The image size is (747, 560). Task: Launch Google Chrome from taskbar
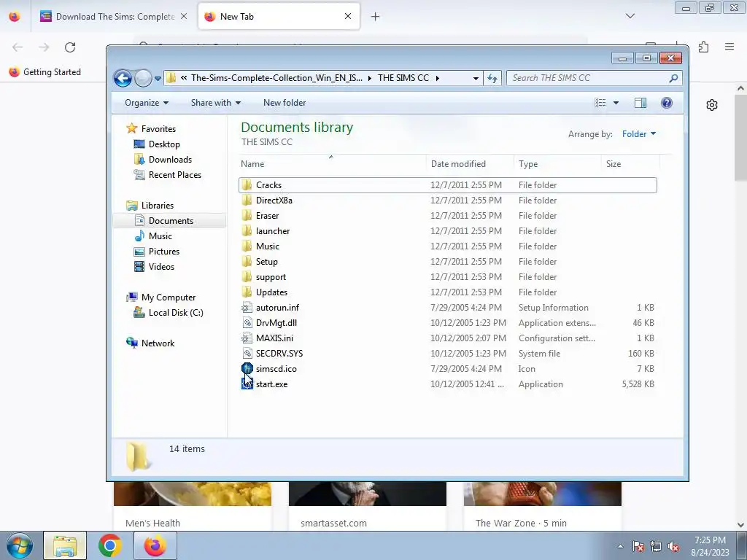coord(109,545)
